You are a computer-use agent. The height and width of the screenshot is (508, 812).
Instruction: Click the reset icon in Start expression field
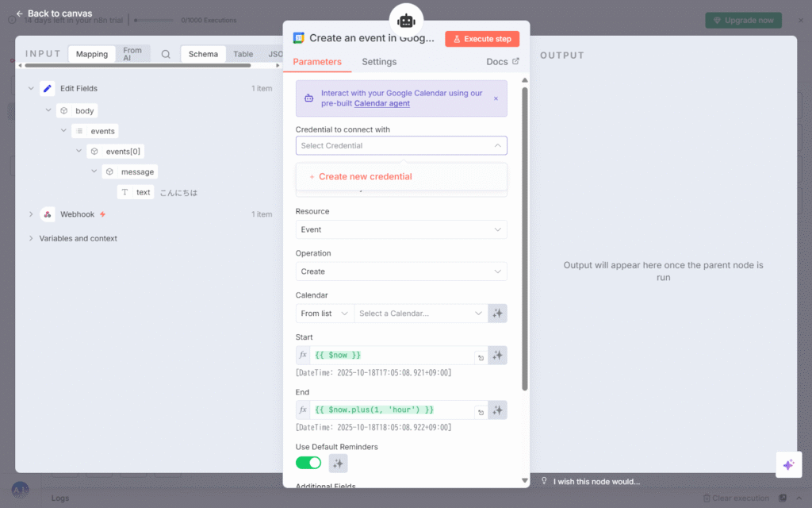[x=480, y=357]
